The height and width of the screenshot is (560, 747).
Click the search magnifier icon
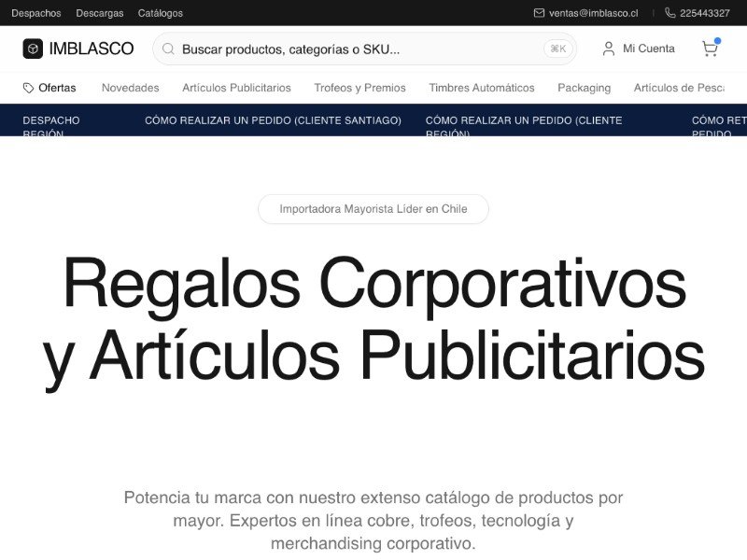168,49
